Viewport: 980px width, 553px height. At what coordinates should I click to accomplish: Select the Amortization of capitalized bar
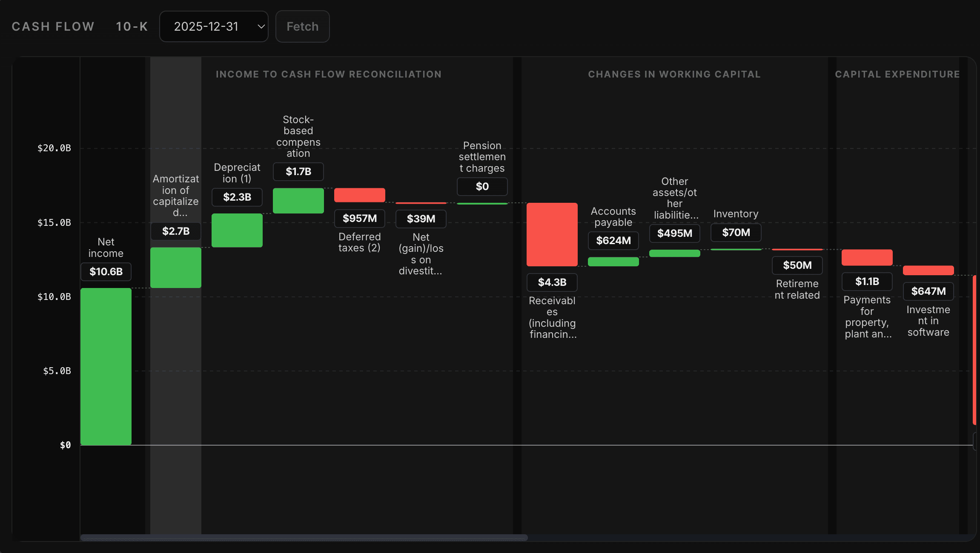(x=175, y=268)
